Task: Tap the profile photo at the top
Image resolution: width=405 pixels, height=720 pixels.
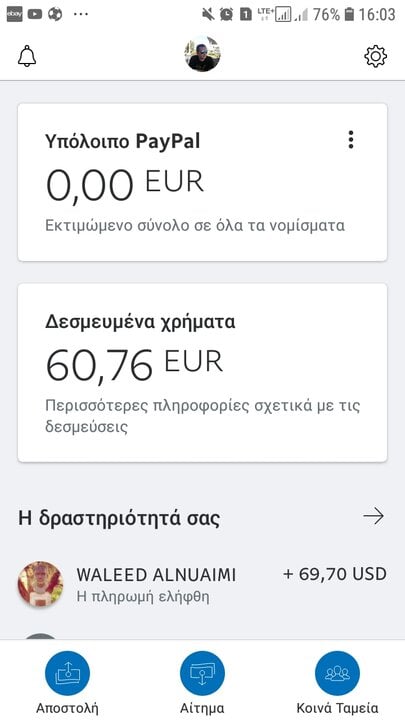Action: [x=202, y=54]
